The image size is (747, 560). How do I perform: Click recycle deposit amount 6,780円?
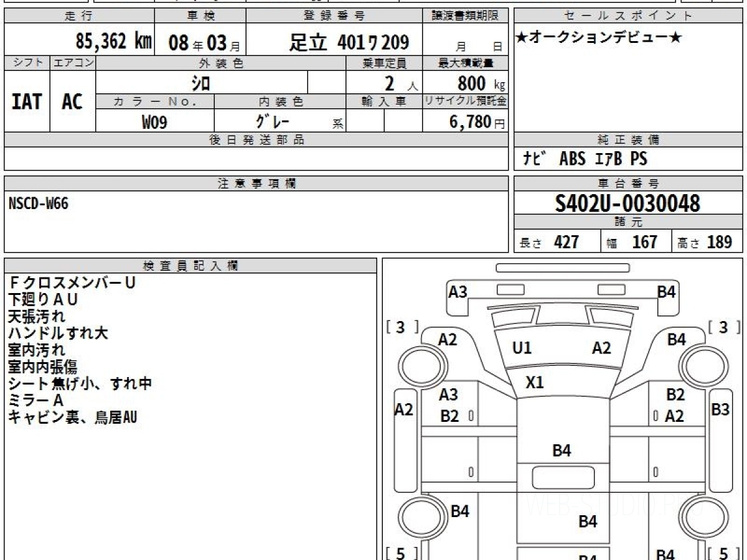(x=477, y=122)
